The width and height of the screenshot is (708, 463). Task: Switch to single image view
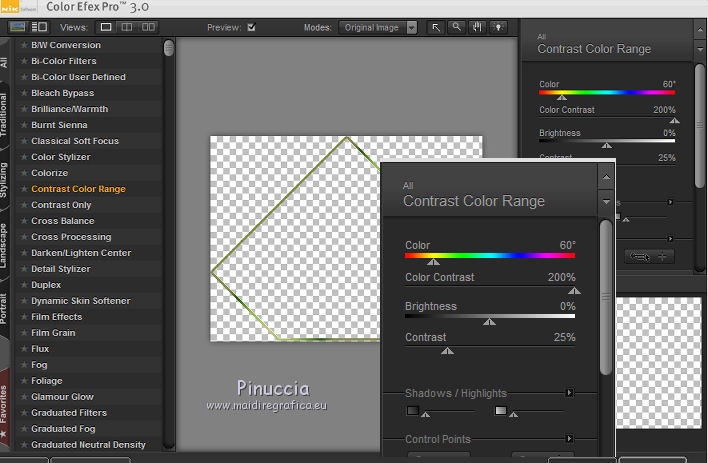pyautogui.click(x=106, y=27)
